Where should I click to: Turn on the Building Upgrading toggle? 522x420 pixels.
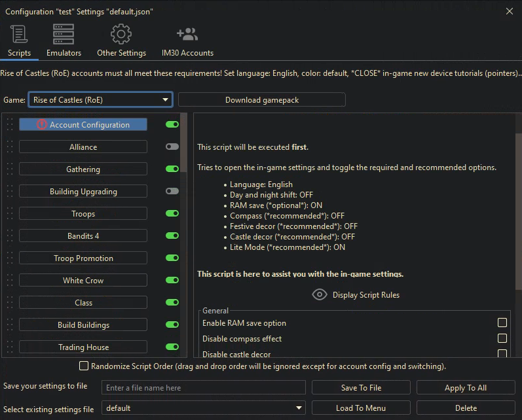(172, 192)
